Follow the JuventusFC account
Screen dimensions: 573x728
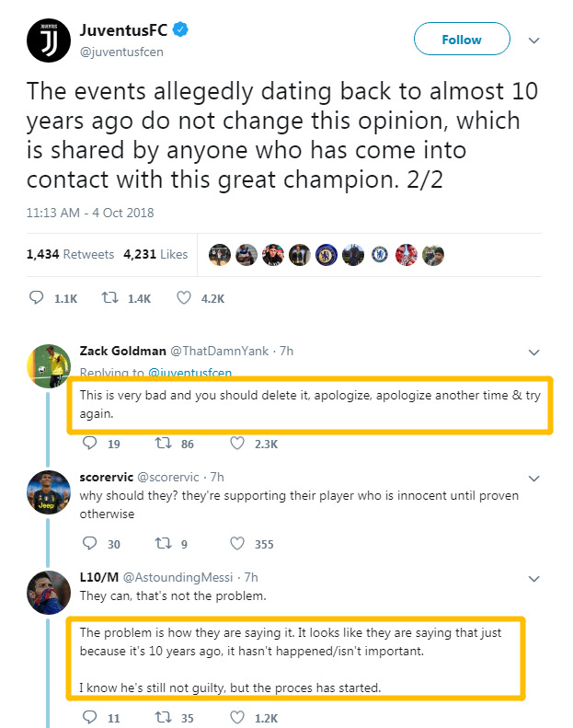coord(461,40)
